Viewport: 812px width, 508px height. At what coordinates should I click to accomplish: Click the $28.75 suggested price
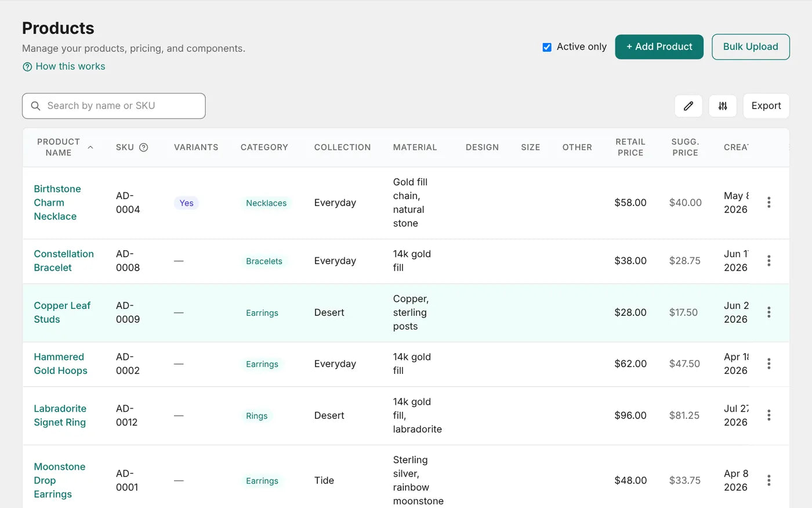tap(685, 261)
